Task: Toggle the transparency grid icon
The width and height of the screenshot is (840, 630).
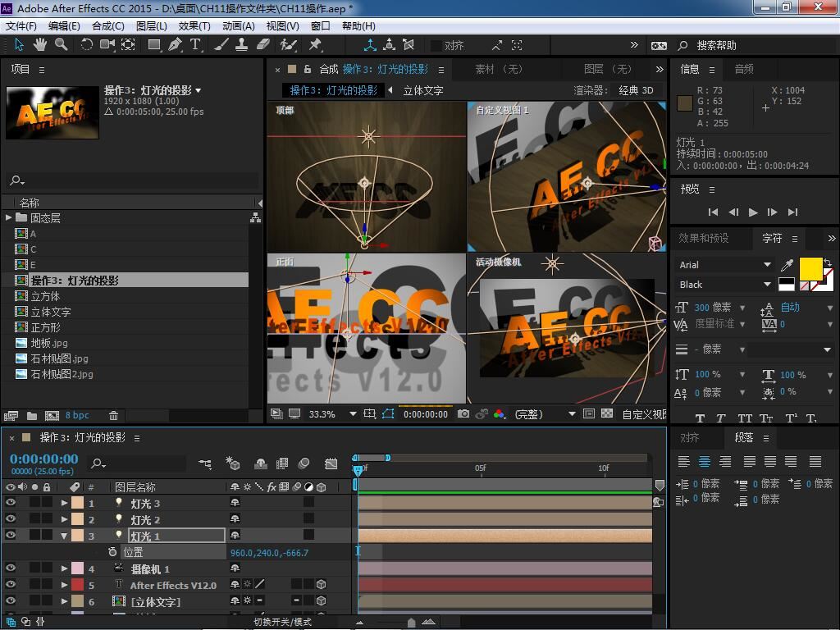Action: coord(607,414)
